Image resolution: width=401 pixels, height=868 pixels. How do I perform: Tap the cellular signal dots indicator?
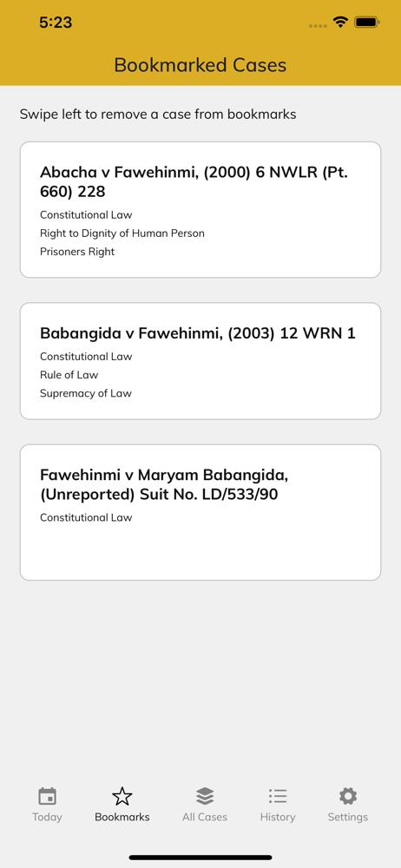pos(318,25)
